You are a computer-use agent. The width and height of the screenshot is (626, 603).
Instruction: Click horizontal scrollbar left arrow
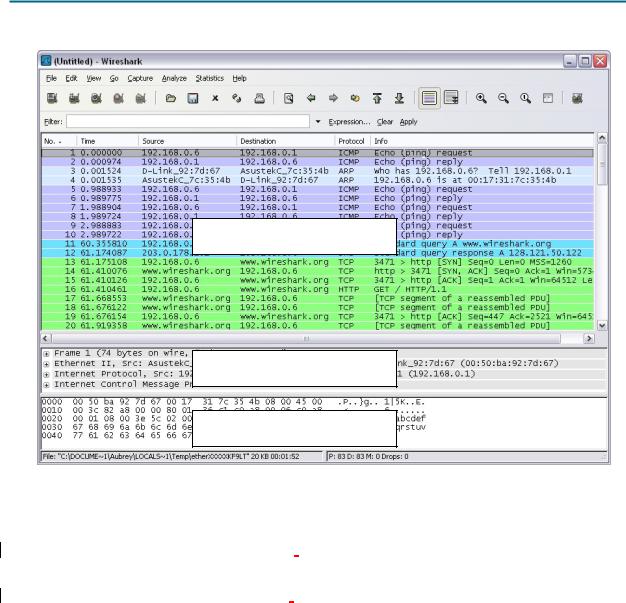click(x=46, y=339)
